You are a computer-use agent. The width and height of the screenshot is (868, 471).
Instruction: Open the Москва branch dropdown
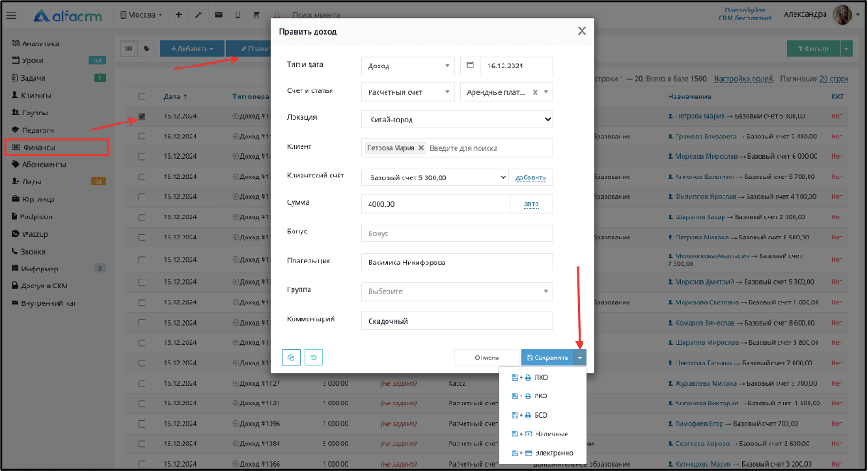coord(141,15)
